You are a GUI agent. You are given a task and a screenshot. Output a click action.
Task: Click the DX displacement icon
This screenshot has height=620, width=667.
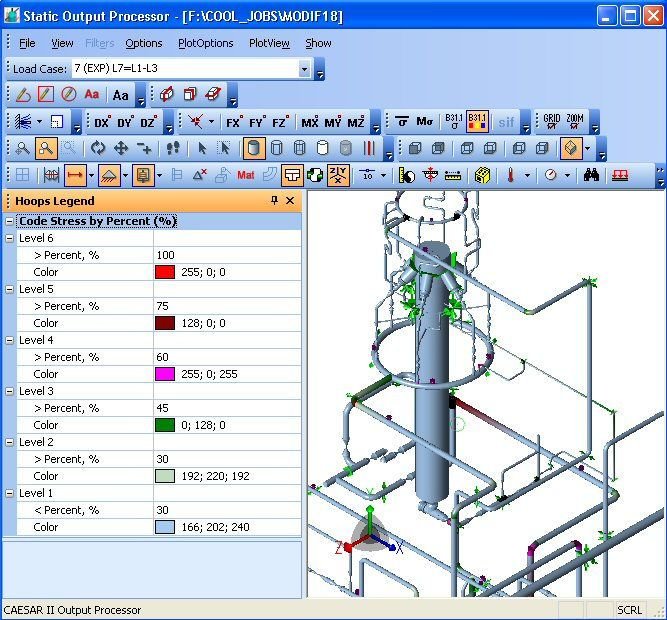click(102, 122)
